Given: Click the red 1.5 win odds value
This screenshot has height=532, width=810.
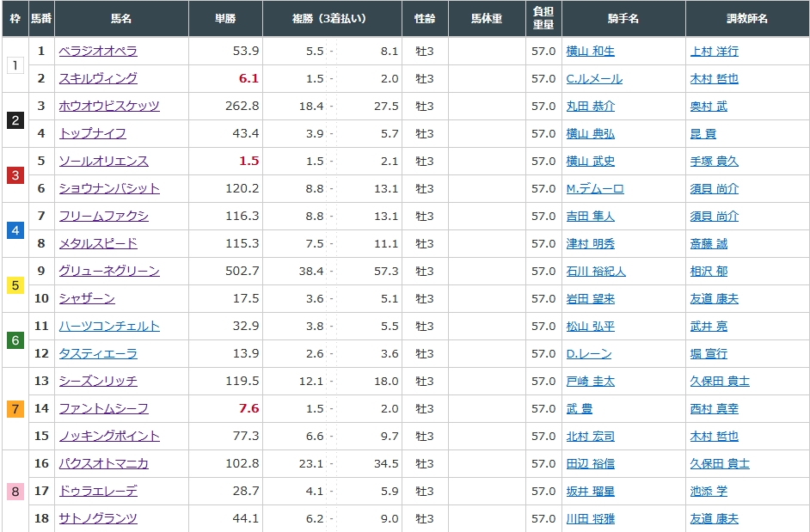Looking at the screenshot, I should point(249,161).
